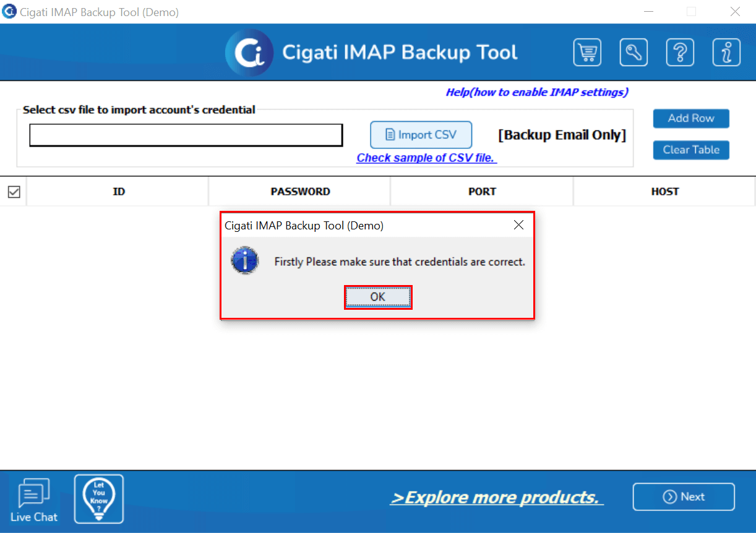Open Help how to enable IMAP settings link
This screenshot has width=756, height=533.
(x=537, y=92)
